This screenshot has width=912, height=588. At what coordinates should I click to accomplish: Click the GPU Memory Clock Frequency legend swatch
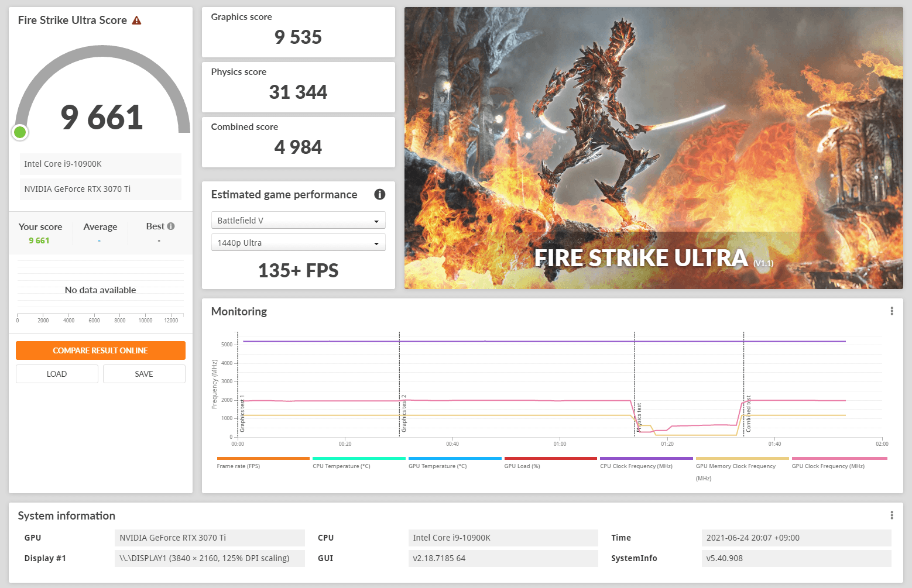click(742, 459)
